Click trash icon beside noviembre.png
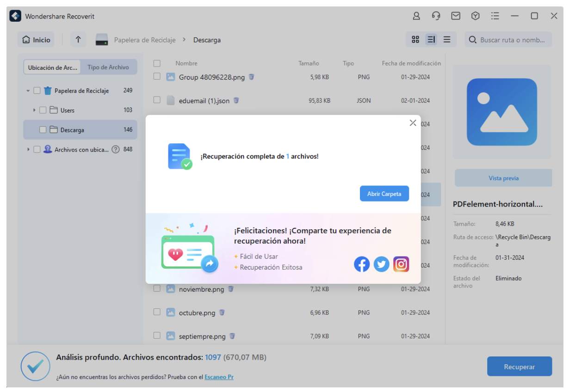The height and width of the screenshot is (392, 569). click(231, 289)
